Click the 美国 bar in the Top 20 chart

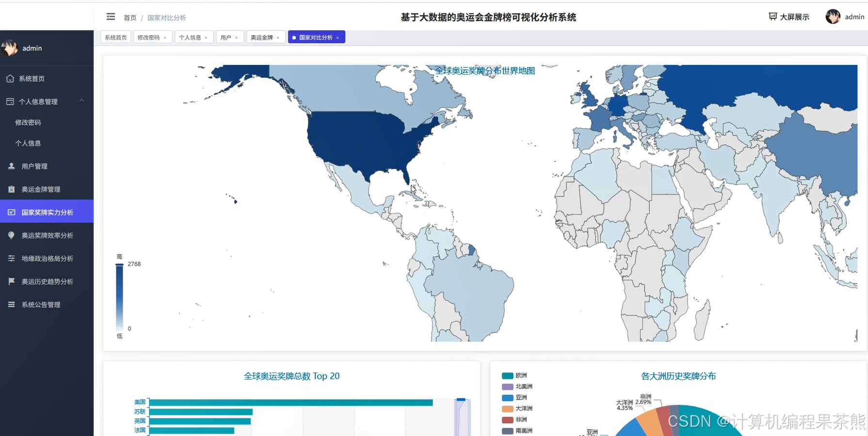point(291,403)
